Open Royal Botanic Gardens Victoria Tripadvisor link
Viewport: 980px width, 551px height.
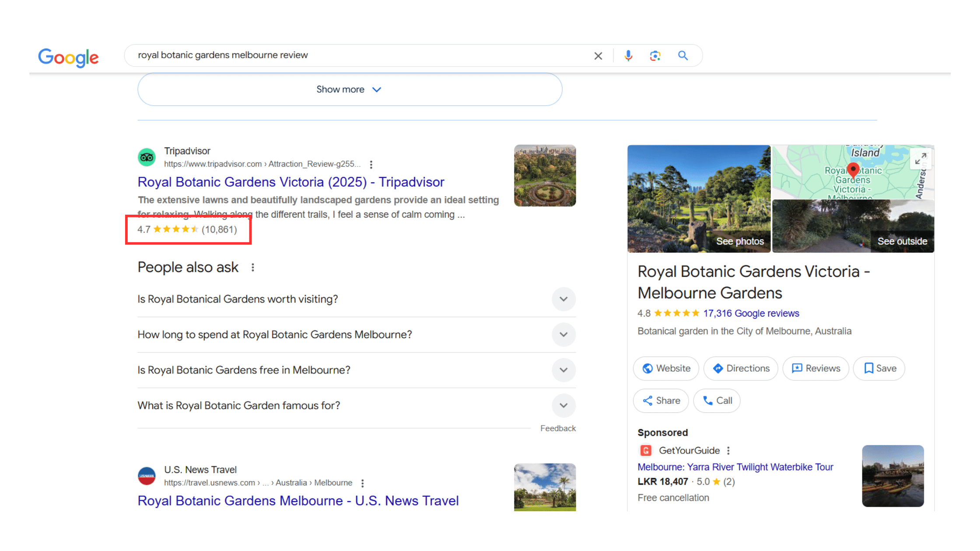pyautogui.click(x=291, y=182)
